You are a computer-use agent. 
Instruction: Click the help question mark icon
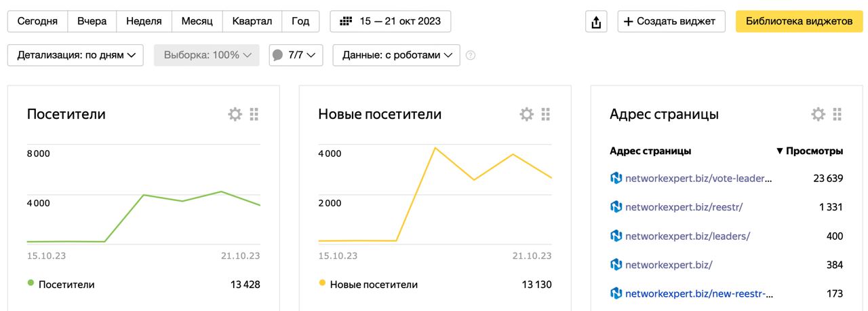click(471, 56)
